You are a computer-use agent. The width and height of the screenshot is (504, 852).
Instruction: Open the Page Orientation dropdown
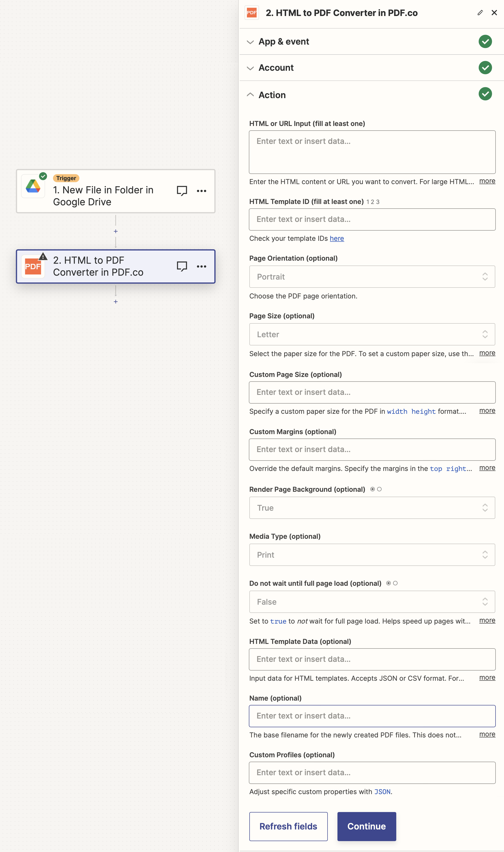point(372,277)
